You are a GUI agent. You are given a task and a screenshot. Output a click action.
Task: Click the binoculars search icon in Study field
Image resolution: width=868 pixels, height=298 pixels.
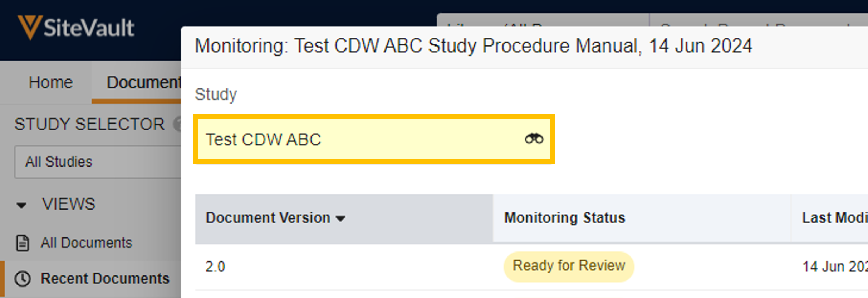[534, 139]
